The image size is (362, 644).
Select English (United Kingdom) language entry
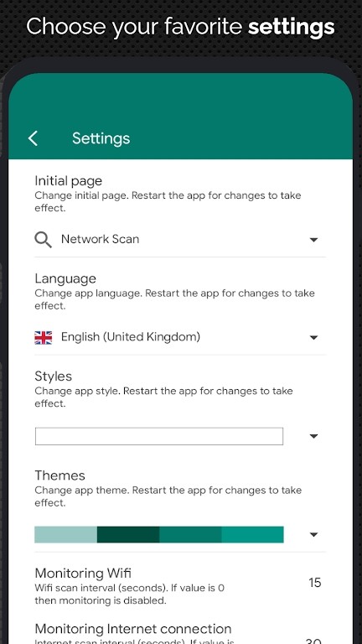coord(131,337)
